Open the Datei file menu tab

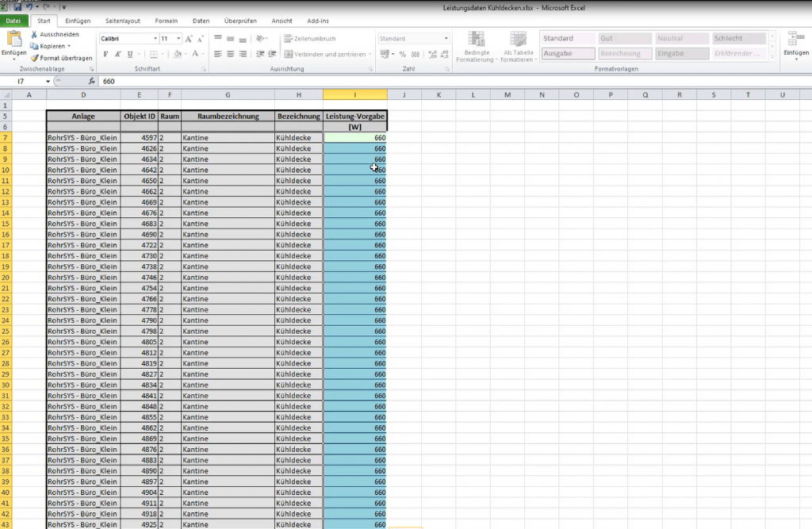(x=13, y=21)
